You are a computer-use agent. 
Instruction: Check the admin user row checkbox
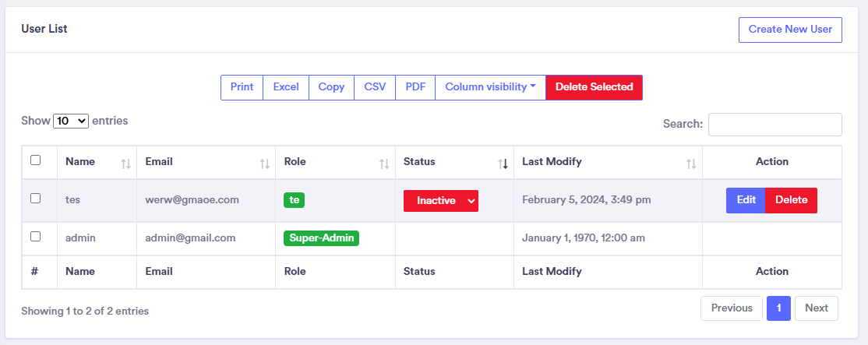(x=35, y=237)
